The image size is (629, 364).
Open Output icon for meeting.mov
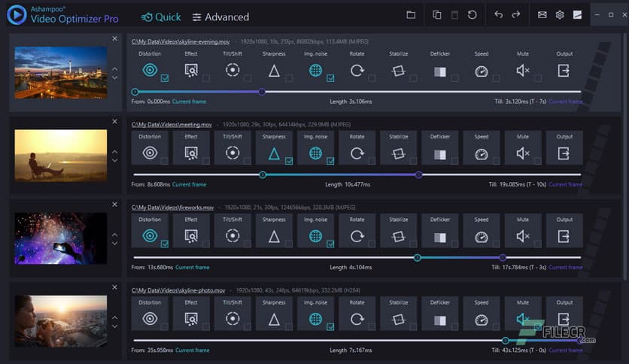[564, 153]
